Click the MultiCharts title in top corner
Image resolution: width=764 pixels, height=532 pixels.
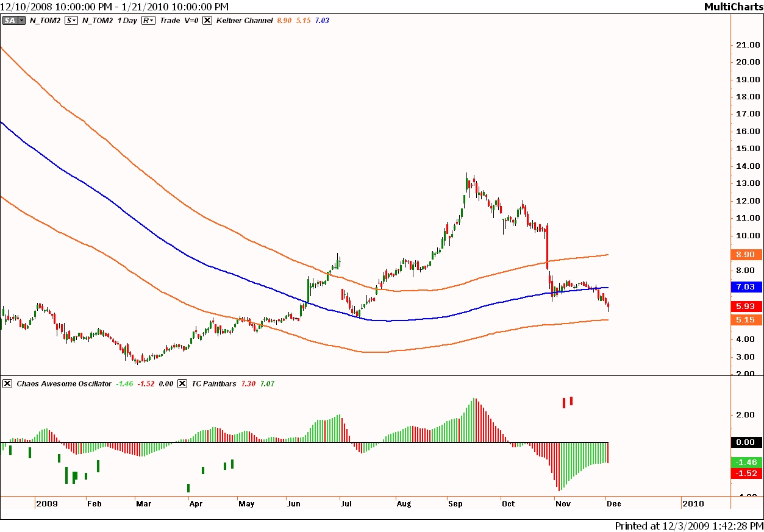[x=734, y=7]
